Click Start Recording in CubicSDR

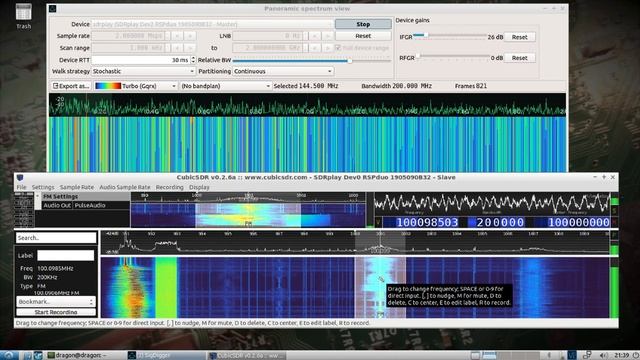pyautogui.click(x=56, y=312)
